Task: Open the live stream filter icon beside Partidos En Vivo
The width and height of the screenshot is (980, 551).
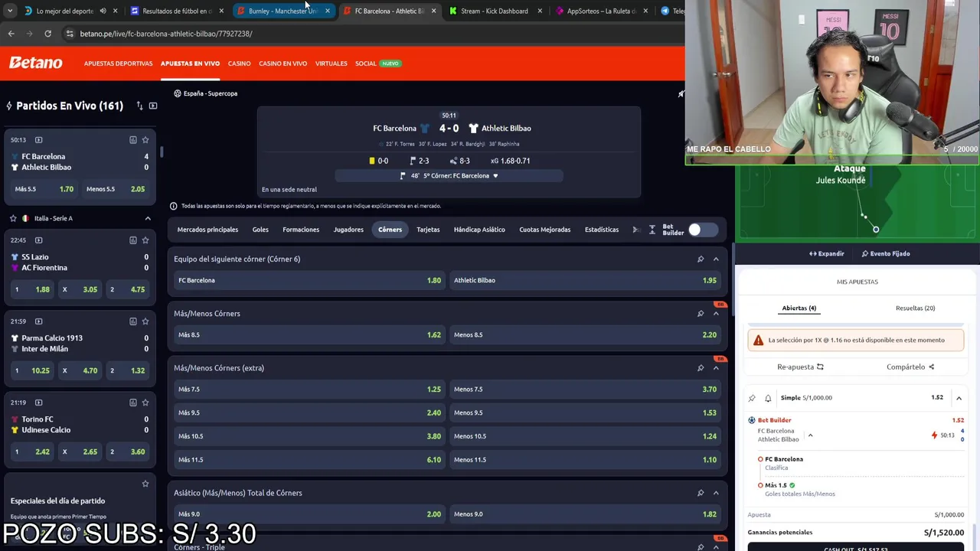Action: pyautogui.click(x=153, y=106)
